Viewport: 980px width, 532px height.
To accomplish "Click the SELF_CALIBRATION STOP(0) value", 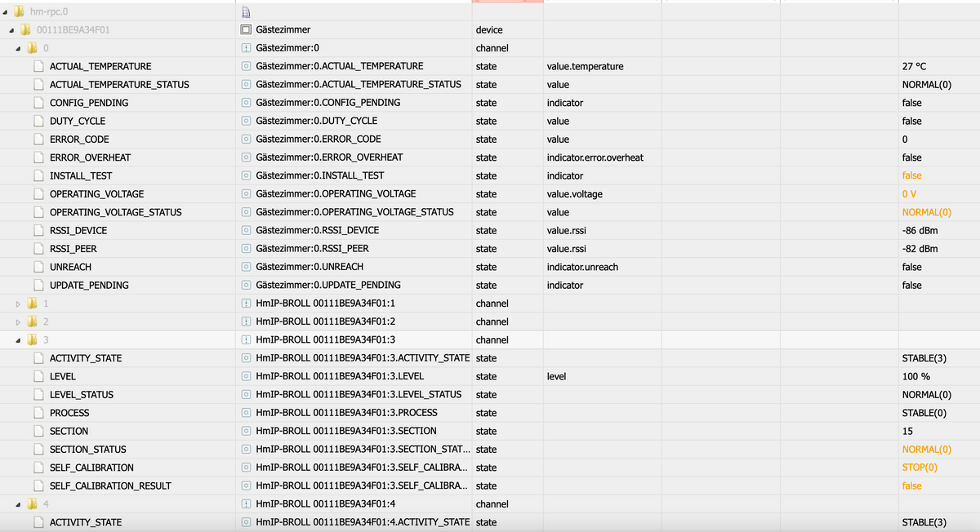I will pyautogui.click(x=920, y=468).
